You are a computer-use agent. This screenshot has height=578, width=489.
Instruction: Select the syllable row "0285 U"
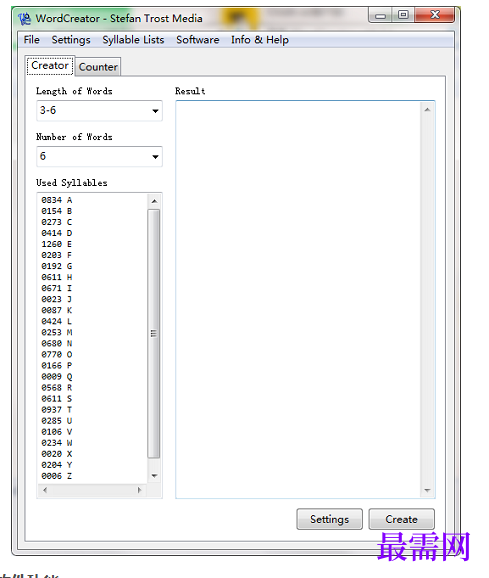57,421
